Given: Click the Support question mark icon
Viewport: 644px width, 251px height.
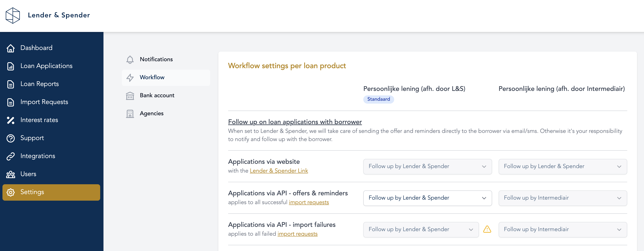Looking at the screenshot, I should 10,138.
